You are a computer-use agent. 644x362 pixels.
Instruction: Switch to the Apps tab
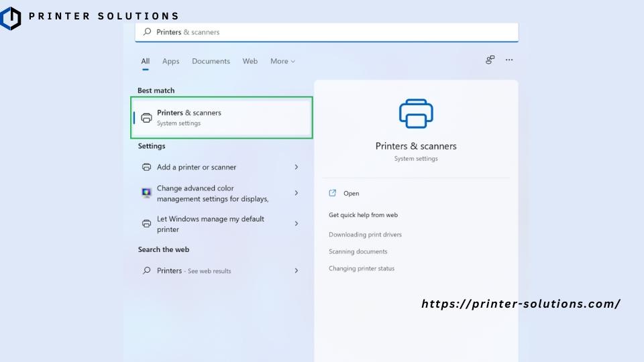(x=170, y=61)
